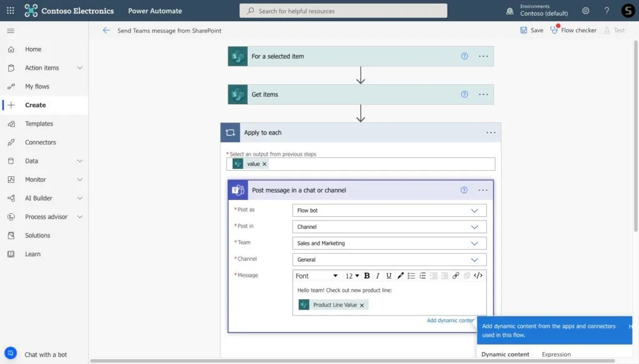The width and height of the screenshot is (639, 364).
Task: Switch to the Dynamic content tab
Action: [x=505, y=354]
